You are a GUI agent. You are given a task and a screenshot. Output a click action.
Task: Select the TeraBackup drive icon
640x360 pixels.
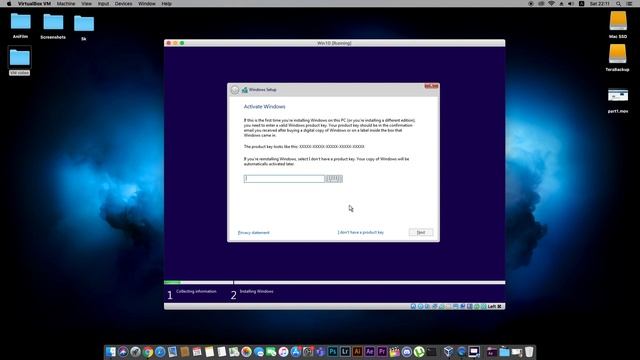[x=617, y=58]
